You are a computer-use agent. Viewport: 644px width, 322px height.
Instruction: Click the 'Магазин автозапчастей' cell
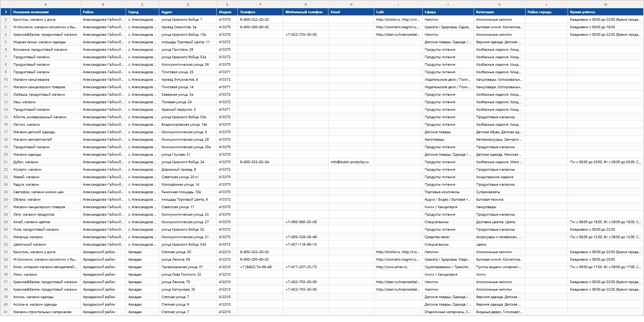pyautogui.click(x=46, y=140)
